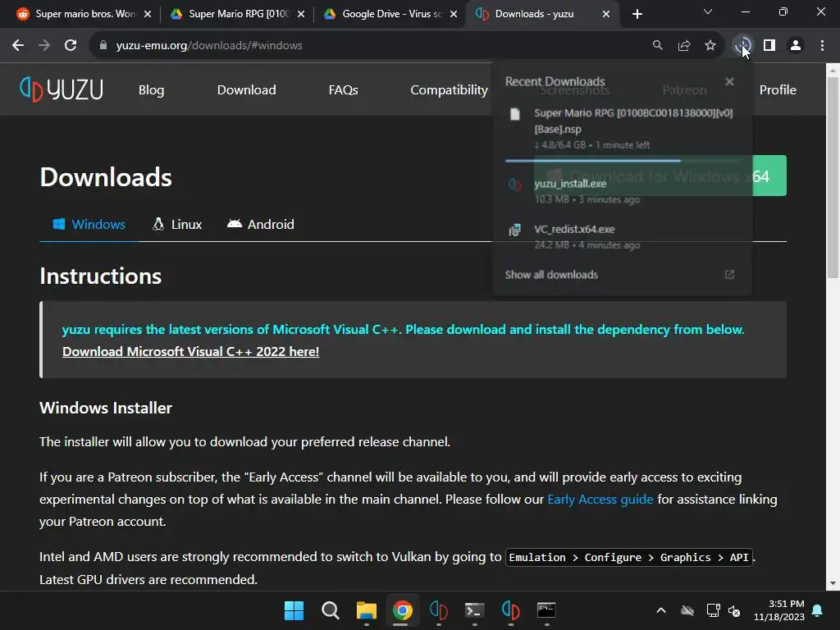Image resolution: width=840 pixels, height=630 pixels.
Task: Open the Windows Start menu
Action: tap(294, 610)
